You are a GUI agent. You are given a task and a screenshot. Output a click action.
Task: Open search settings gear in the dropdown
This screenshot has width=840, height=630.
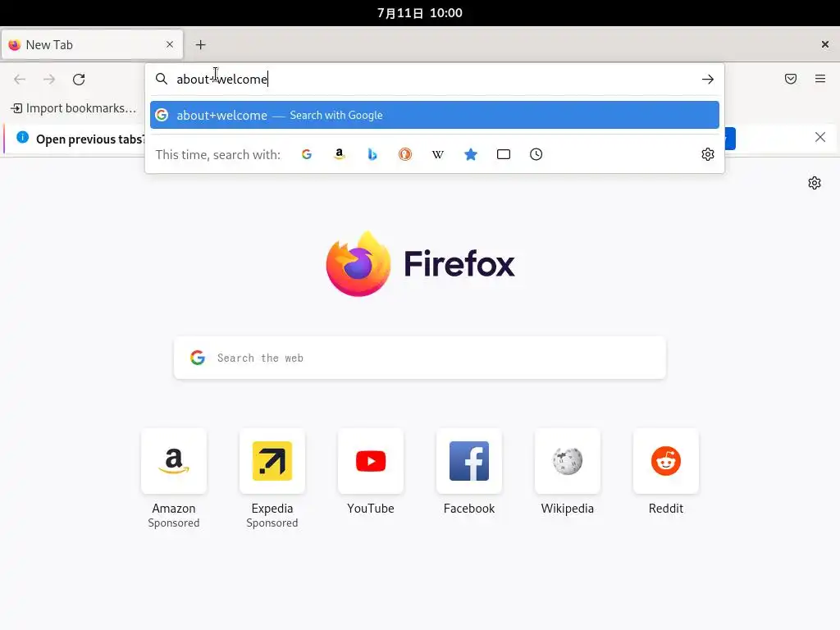[x=708, y=154]
